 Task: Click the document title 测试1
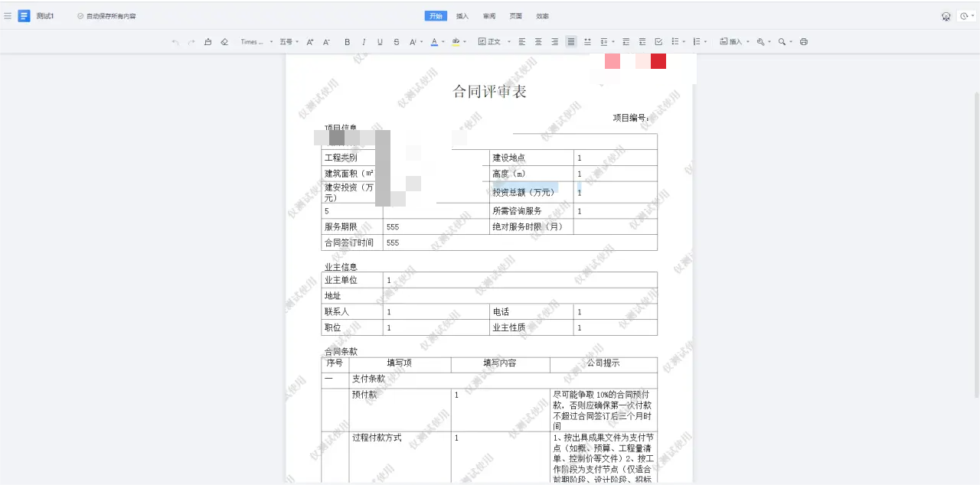click(x=45, y=16)
